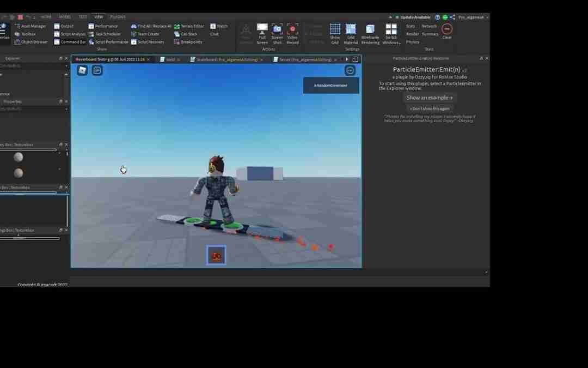Image resolution: width=588 pixels, height=368 pixels.
Task: Select the second texture sphere thumbnail
Action: pyautogui.click(x=19, y=173)
